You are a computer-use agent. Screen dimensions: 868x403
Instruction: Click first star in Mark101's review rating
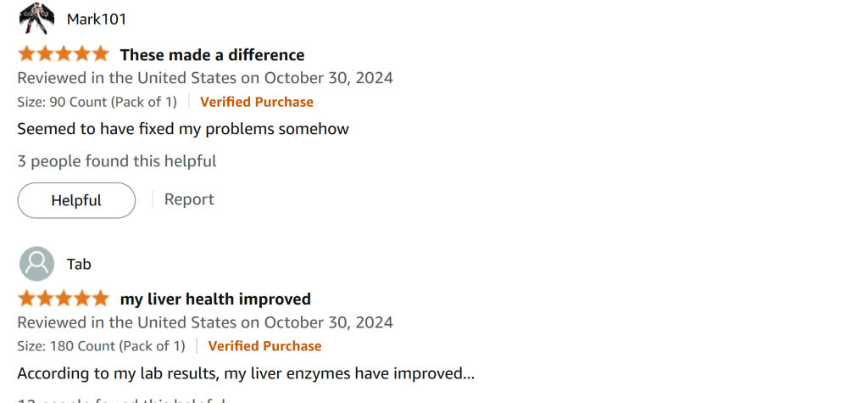point(26,54)
